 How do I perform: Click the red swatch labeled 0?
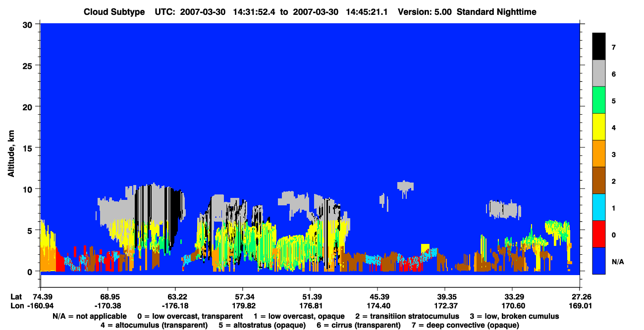(598, 234)
